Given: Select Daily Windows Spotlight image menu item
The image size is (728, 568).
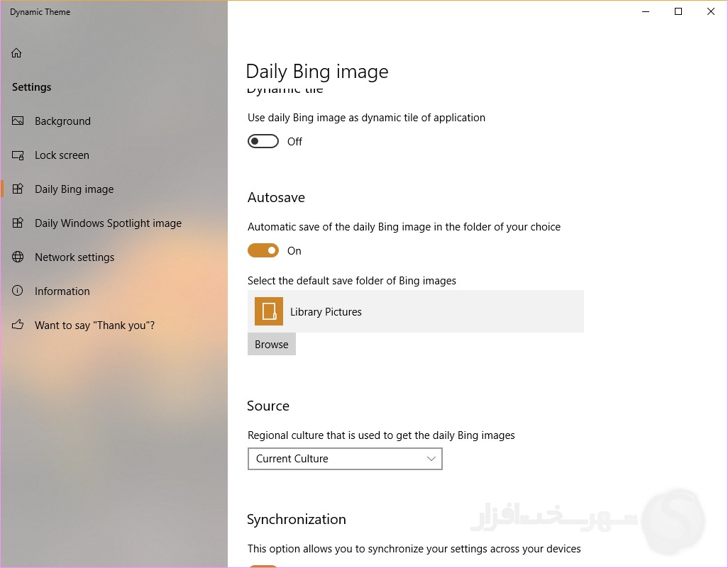Looking at the screenshot, I should click(x=108, y=223).
